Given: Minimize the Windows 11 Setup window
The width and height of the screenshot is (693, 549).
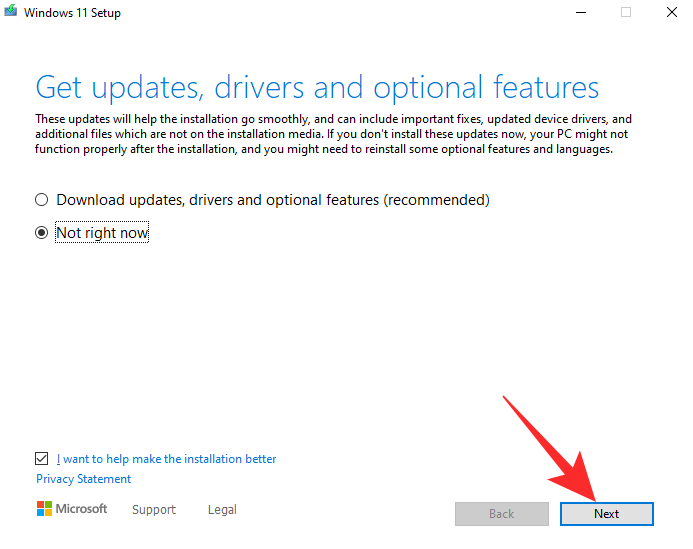Looking at the screenshot, I should click(x=581, y=12).
